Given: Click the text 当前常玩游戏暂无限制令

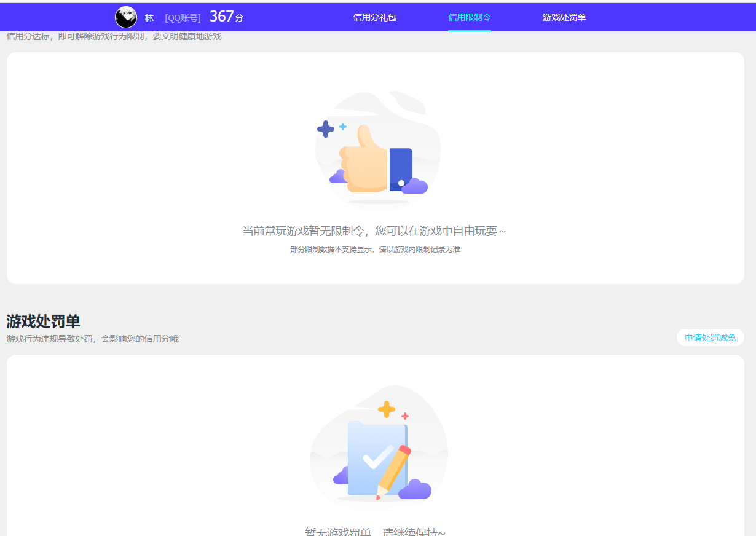Looking at the screenshot, I should 304,231.
